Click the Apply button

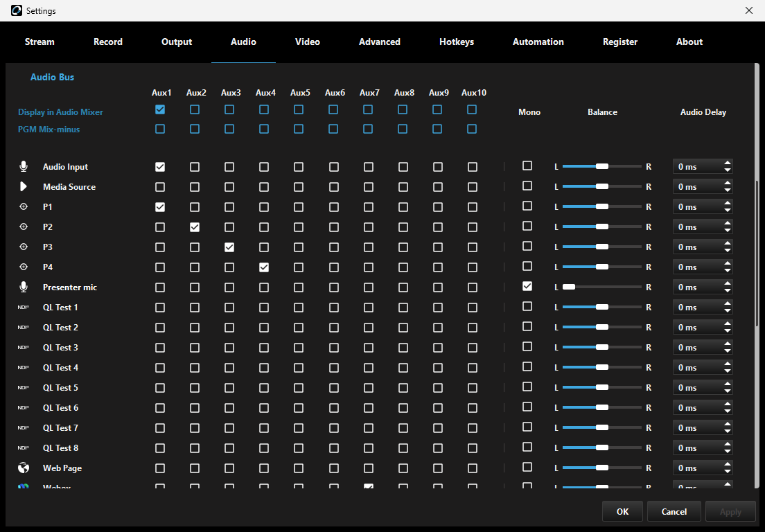(730, 511)
